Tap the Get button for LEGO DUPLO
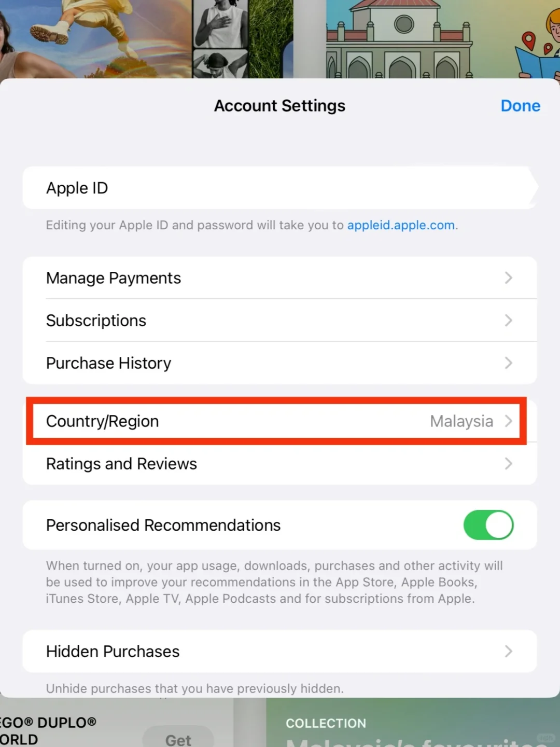Image resolution: width=560 pixels, height=747 pixels. [178, 738]
